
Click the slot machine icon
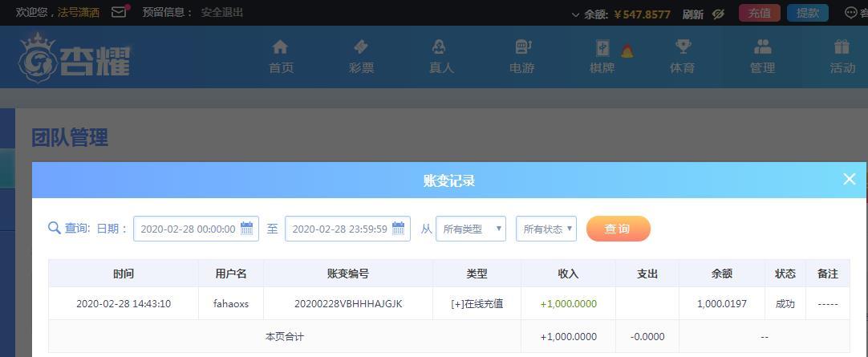(x=523, y=47)
